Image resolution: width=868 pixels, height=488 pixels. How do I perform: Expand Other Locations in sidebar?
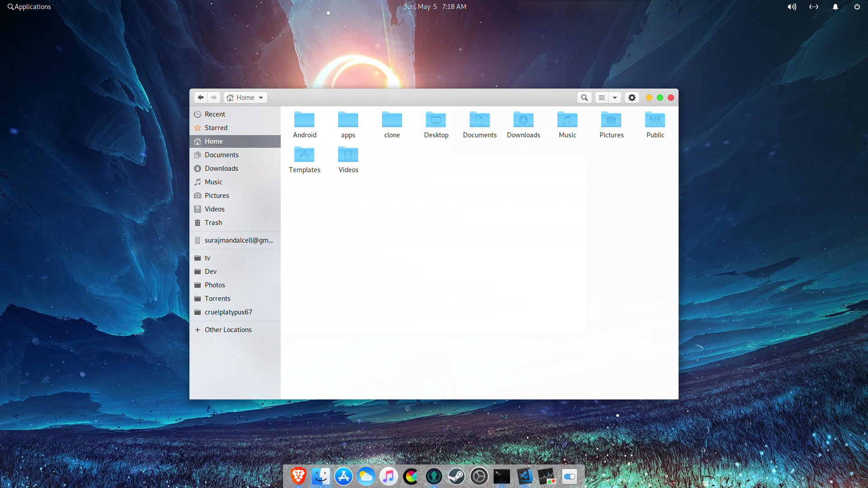pos(228,330)
